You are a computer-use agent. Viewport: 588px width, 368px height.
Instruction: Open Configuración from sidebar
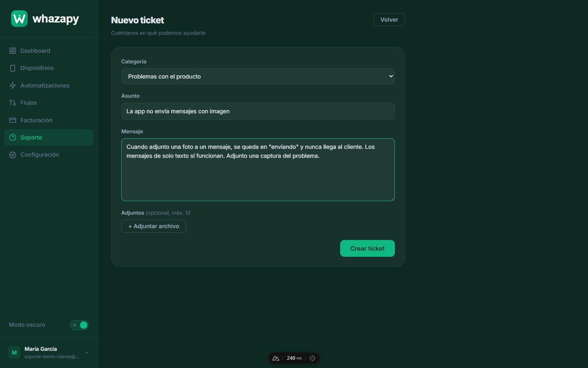tap(49, 155)
